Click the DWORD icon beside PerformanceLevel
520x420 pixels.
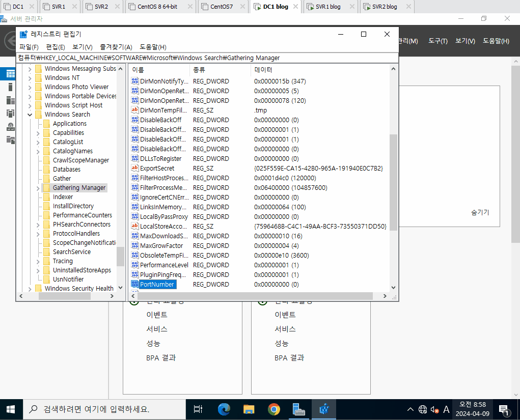click(x=134, y=265)
